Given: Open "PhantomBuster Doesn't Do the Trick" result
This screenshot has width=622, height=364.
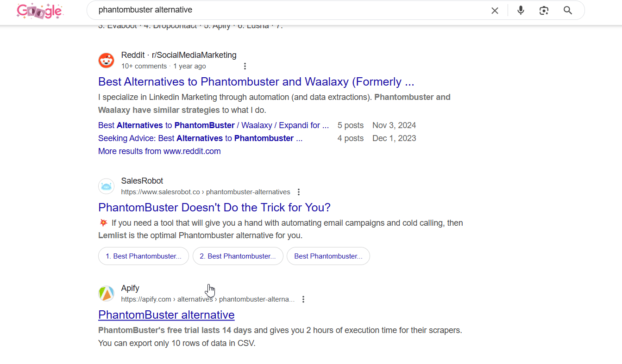Looking at the screenshot, I should coord(214,207).
